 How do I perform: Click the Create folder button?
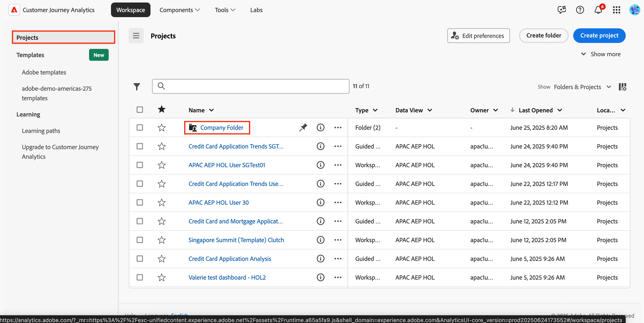544,36
